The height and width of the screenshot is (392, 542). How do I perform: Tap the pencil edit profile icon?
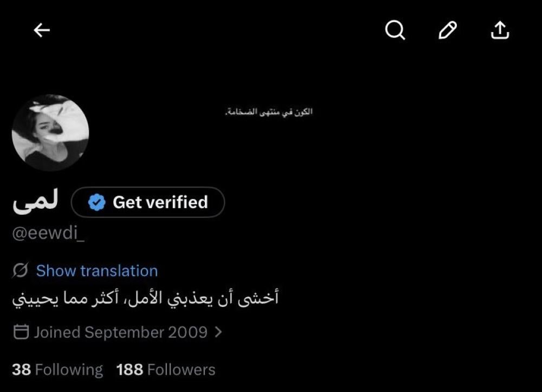448,30
